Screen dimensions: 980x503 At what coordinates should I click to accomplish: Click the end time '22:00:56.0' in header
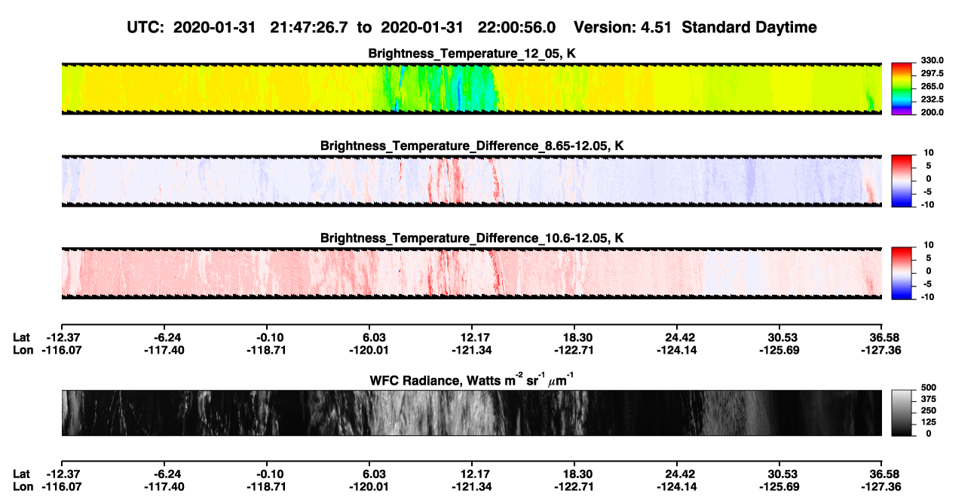517,27
